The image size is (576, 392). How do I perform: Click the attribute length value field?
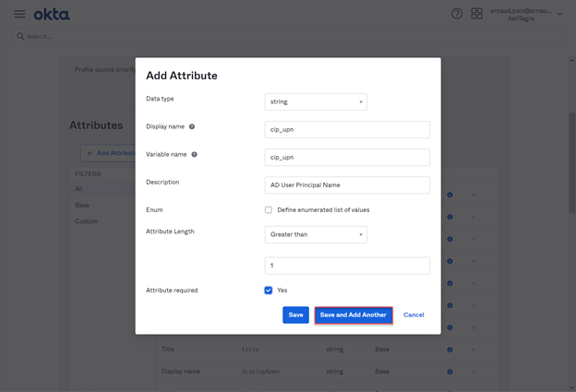[x=347, y=266]
